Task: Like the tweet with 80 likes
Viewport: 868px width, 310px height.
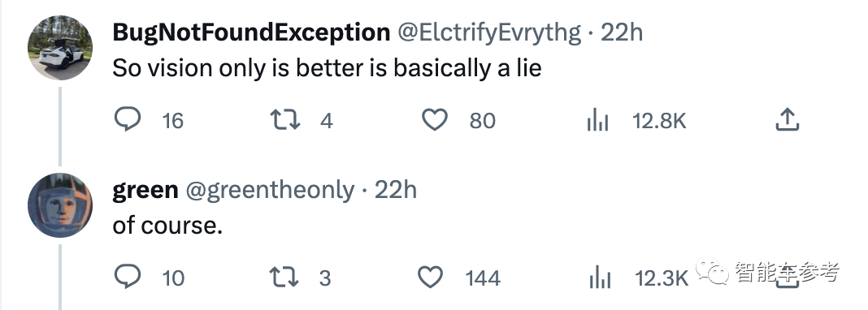Action: pyautogui.click(x=435, y=119)
